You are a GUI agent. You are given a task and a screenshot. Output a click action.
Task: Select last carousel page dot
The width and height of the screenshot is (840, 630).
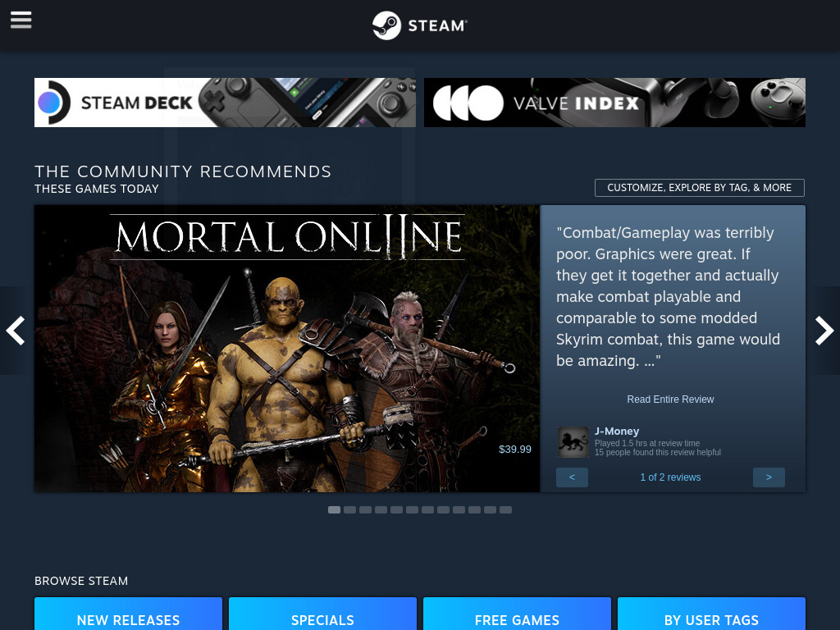tap(505, 510)
